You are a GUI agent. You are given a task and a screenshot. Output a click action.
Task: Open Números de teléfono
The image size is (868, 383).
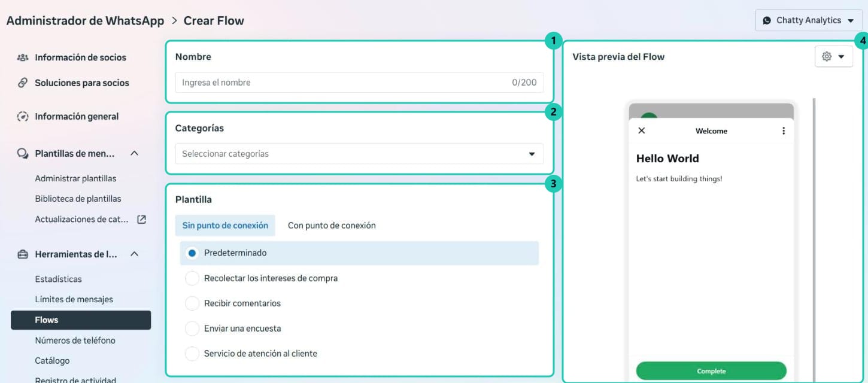[75, 340]
